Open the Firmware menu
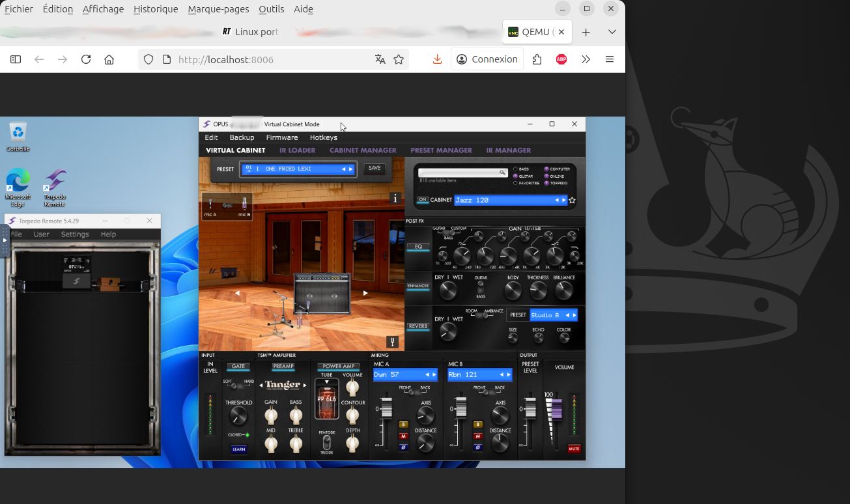The width and height of the screenshot is (850, 504). 281,137
